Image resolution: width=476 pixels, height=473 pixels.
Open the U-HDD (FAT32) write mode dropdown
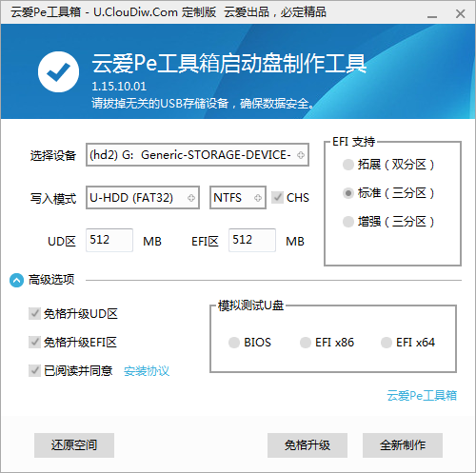tap(143, 198)
